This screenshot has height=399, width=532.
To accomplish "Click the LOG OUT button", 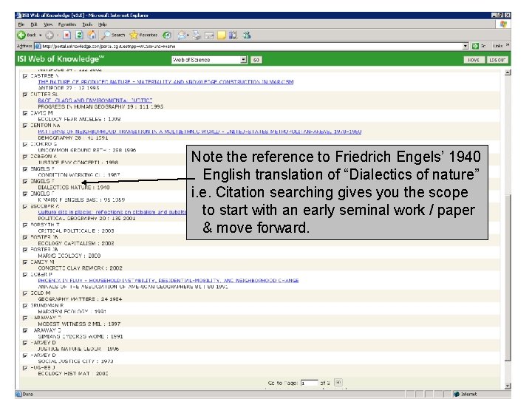I will coord(497,60).
